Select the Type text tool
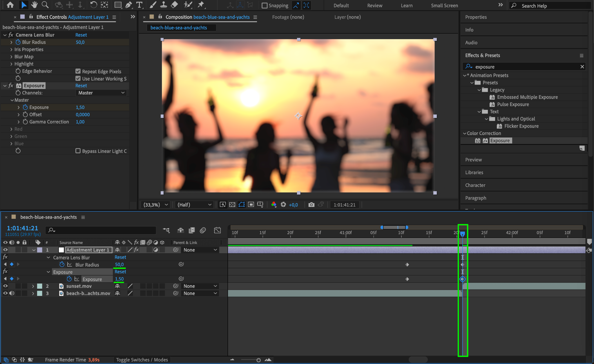Viewport: 594px width, 364px height. [140, 5]
